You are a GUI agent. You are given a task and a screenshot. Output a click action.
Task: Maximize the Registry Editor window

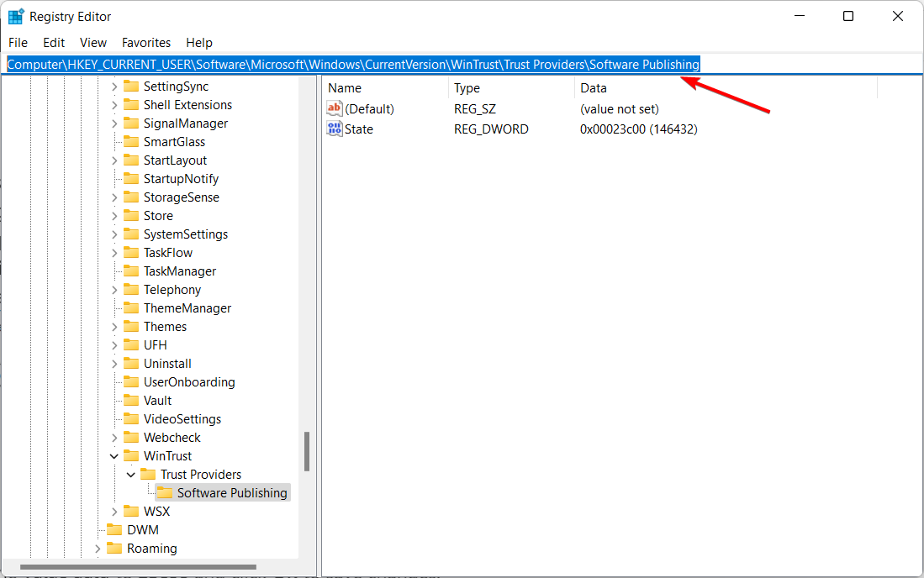click(848, 16)
